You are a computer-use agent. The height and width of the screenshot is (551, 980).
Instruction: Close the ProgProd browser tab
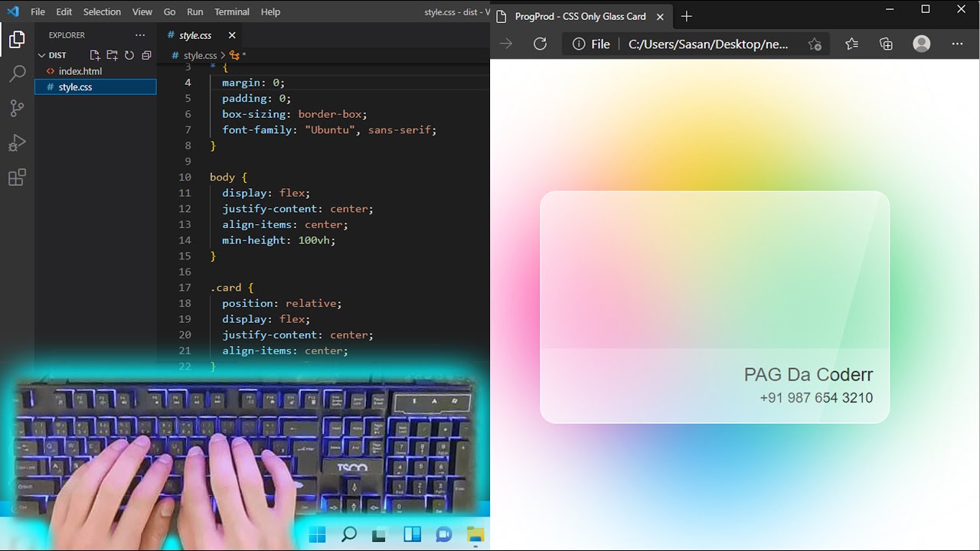tap(660, 16)
